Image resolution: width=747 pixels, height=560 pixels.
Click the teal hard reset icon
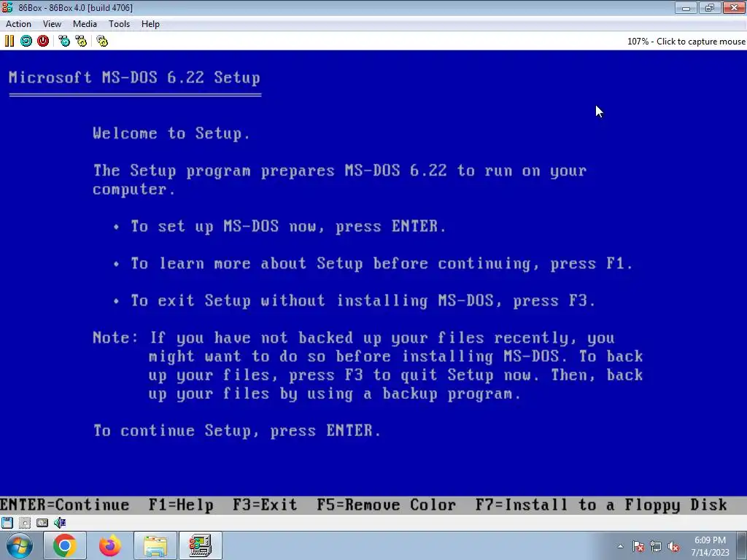pyautogui.click(x=26, y=42)
